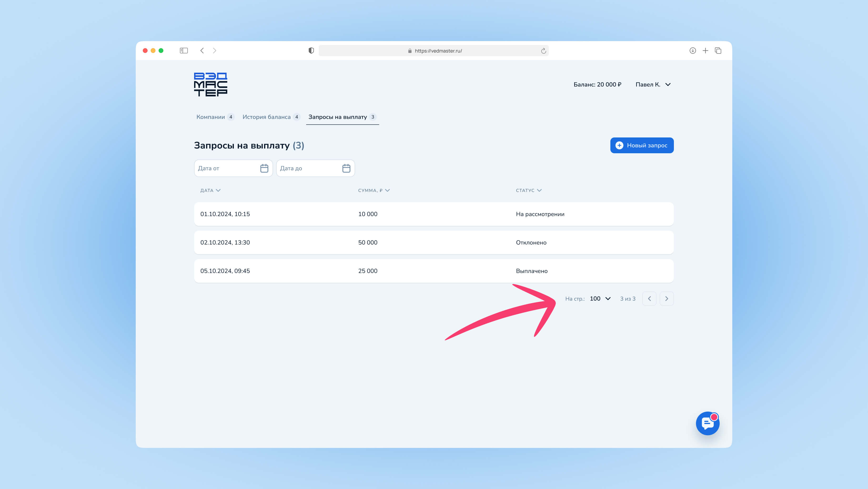
Task: Click the VED Master logo
Action: pyautogui.click(x=211, y=84)
